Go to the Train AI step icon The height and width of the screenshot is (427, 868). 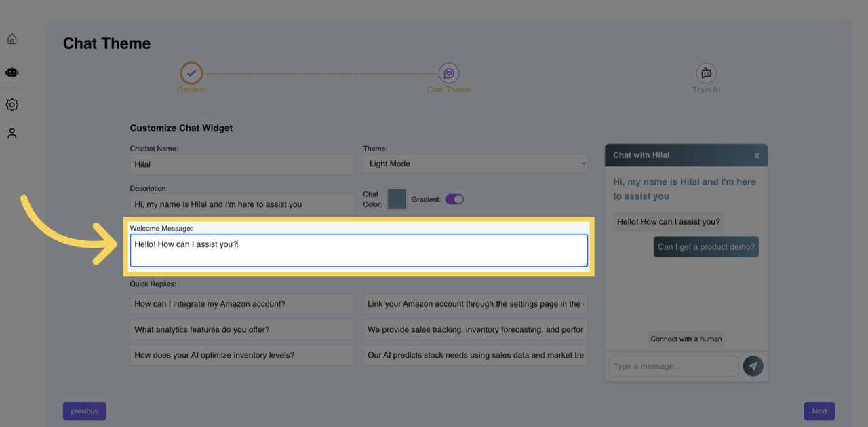click(x=706, y=73)
